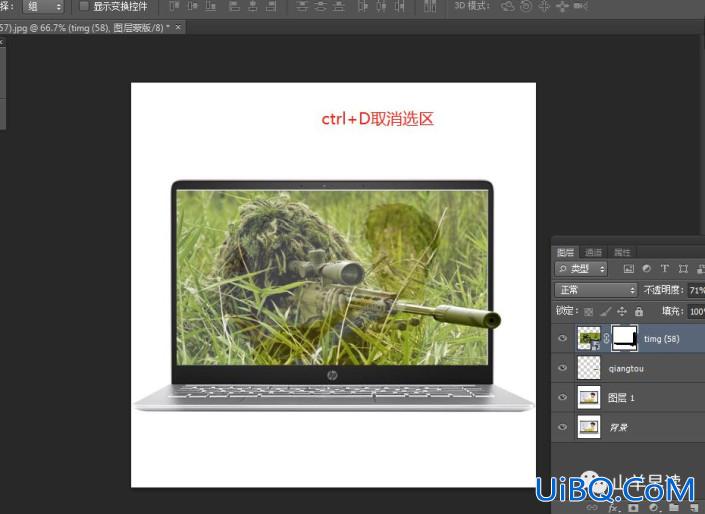Switch to the 图层 panel tab
Image resolution: width=705 pixels, height=514 pixels.
565,252
